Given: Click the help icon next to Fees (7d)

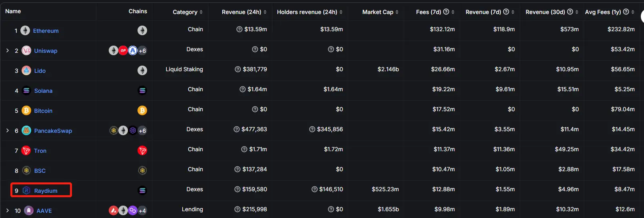Looking at the screenshot, I should (x=446, y=12).
